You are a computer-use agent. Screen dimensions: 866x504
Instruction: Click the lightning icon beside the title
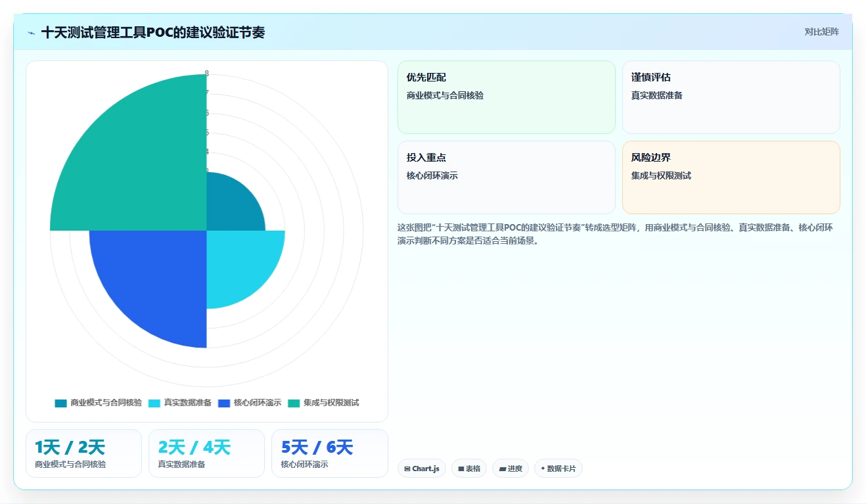click(31, 33)
